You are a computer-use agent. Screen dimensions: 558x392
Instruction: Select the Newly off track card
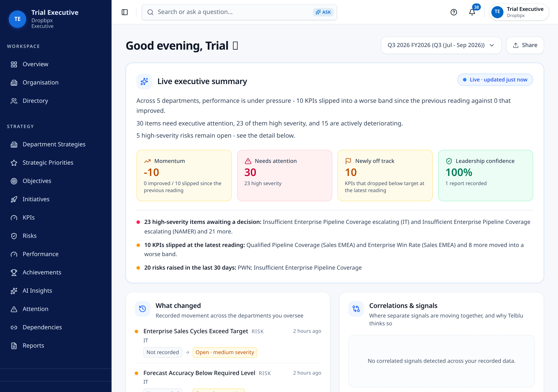(385, 176)
